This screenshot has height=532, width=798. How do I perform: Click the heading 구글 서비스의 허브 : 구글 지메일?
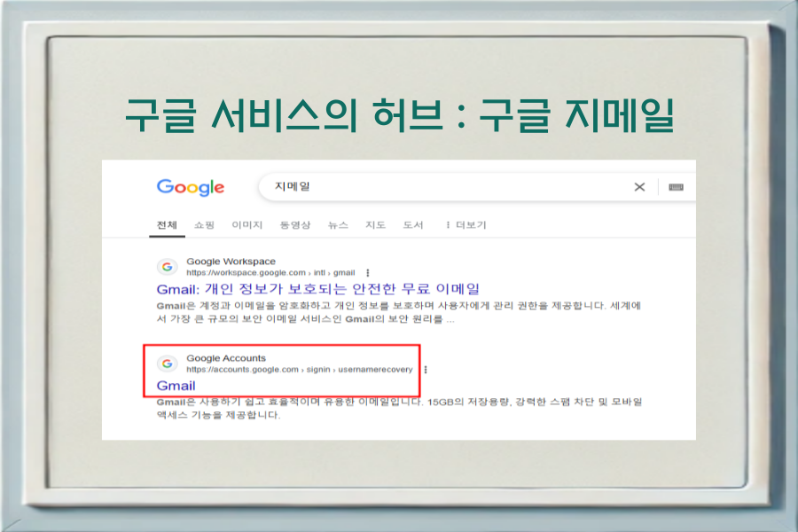(400, 115)
